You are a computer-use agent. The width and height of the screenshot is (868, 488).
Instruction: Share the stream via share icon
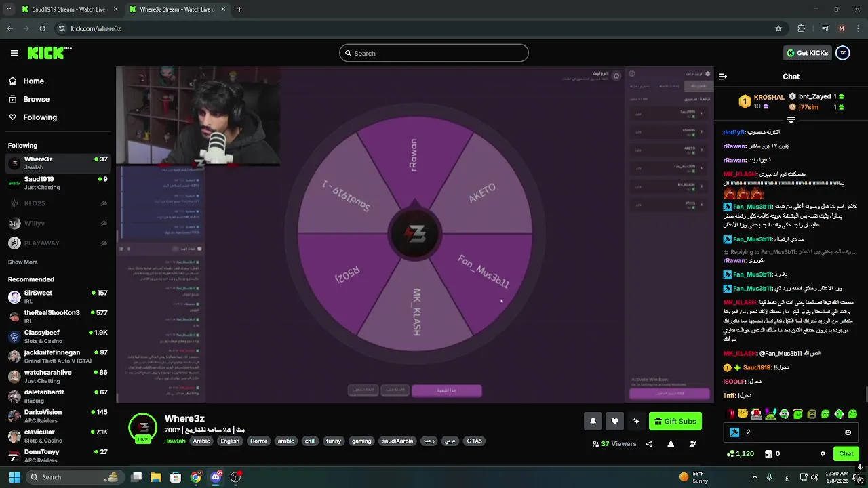[649, 444]
